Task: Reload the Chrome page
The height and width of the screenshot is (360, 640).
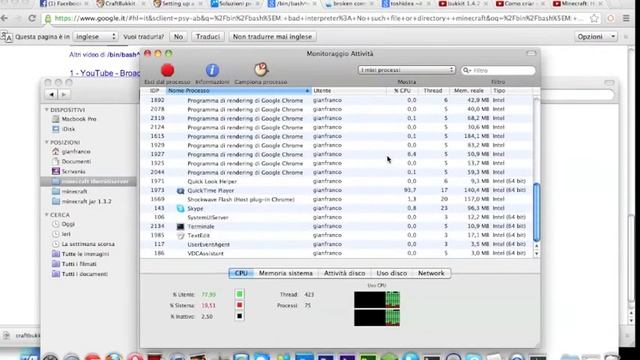Action: coord(32,18)
